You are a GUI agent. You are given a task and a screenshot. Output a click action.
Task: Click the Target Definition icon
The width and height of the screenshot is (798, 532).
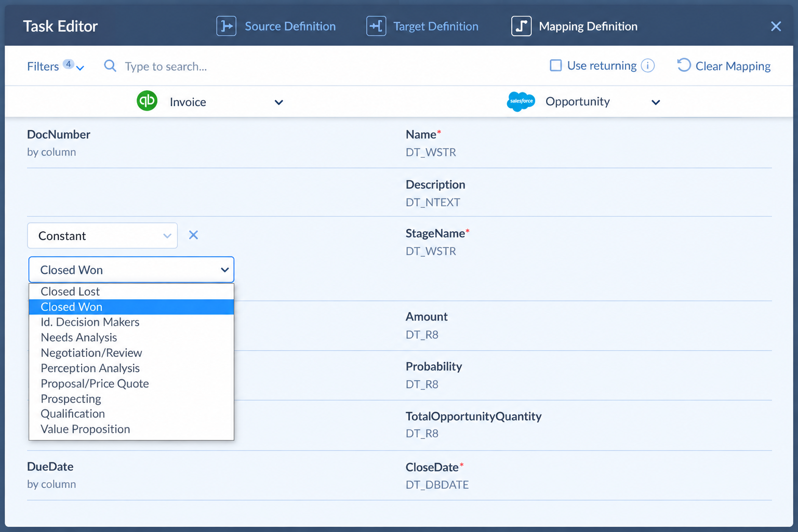coord(376,26)
